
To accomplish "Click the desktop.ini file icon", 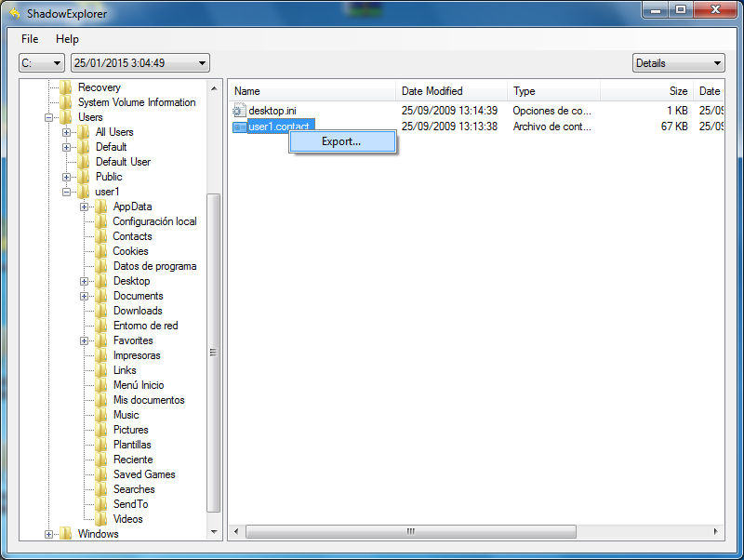I will coord(239,111).
